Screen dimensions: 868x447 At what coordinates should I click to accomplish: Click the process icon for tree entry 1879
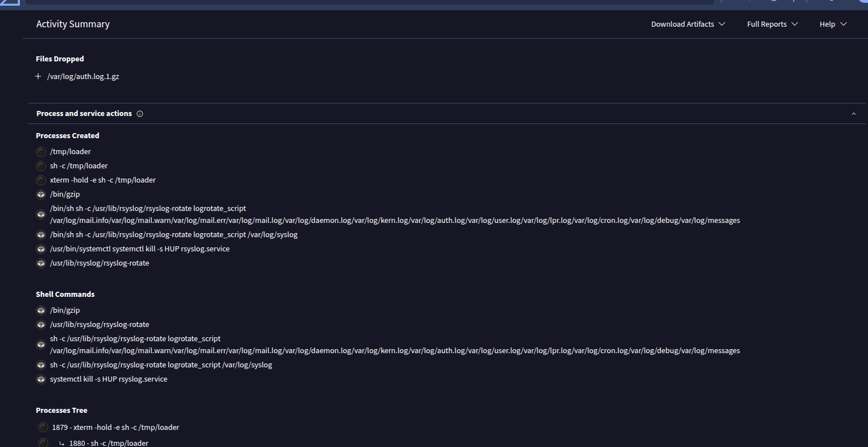click(43, 427)
